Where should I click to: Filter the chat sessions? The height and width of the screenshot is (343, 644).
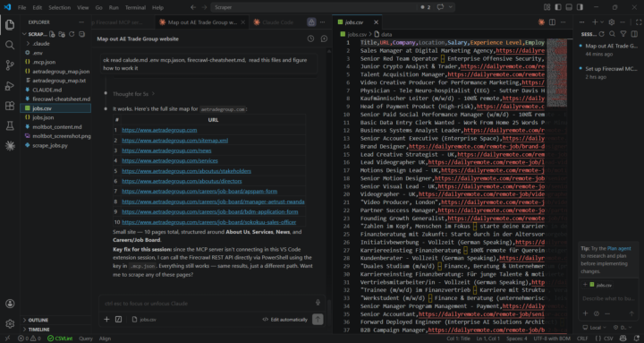pyautogui.click(x=623, y=34)
